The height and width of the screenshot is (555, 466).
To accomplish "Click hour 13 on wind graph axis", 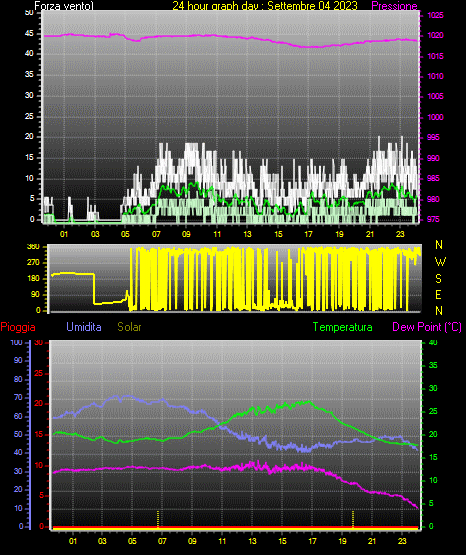I will point(247,234).
